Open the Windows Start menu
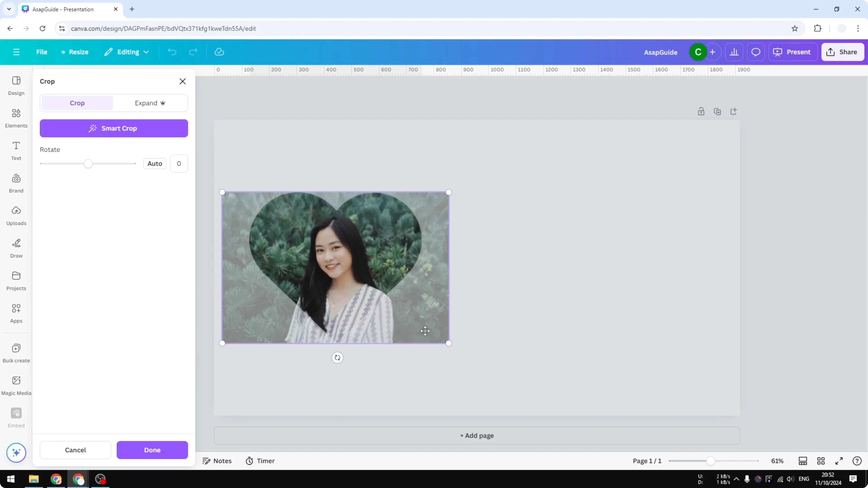 point(11,479)
